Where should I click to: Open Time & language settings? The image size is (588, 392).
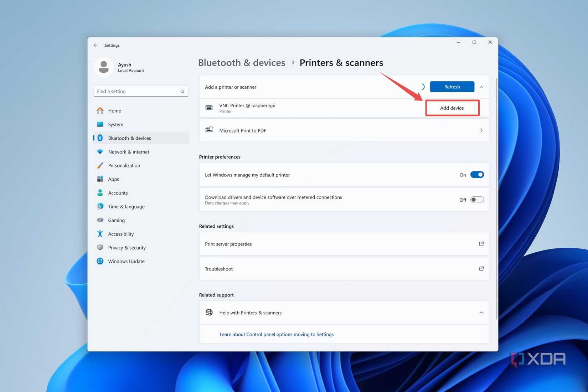[x=141, y=206]
